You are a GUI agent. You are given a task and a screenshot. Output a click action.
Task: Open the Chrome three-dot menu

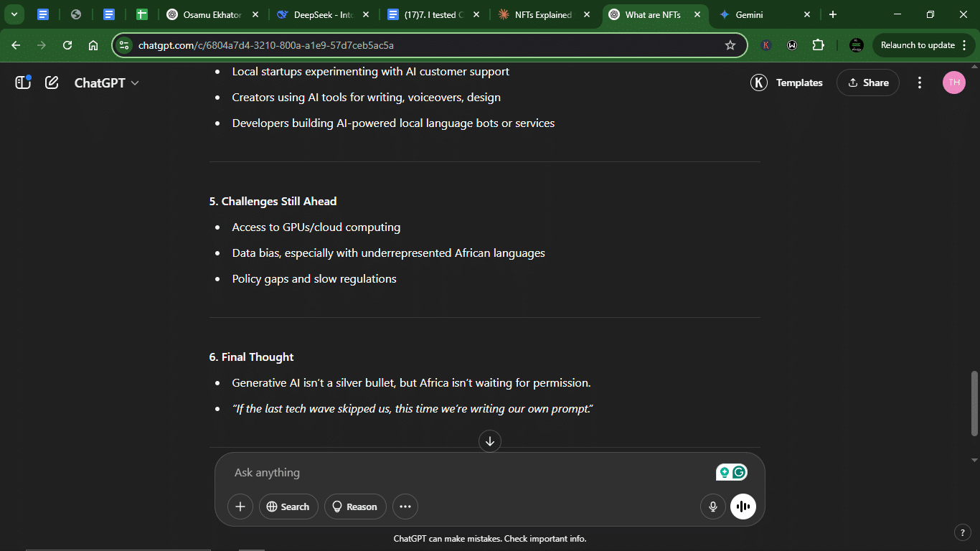[x=964, y=45]
